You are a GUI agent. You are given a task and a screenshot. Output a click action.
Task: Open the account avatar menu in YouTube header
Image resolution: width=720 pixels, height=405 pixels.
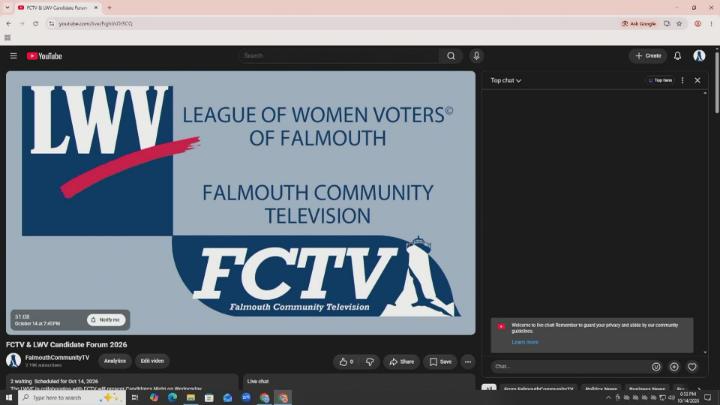[x=699, y=56]
